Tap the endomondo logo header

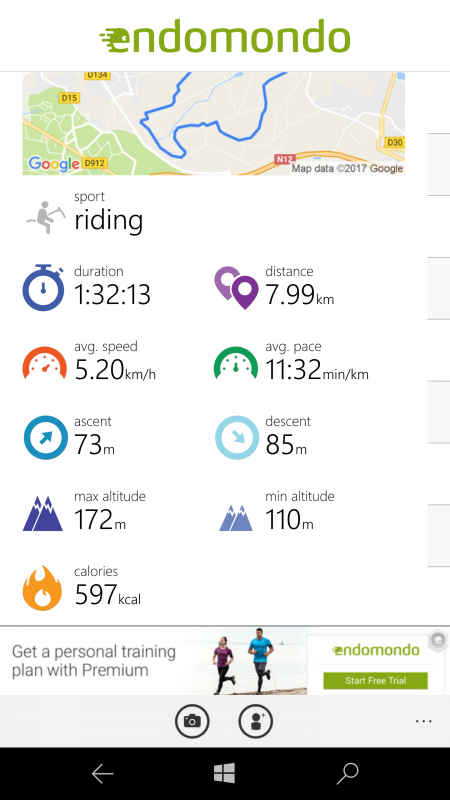(x=225, y=36)
